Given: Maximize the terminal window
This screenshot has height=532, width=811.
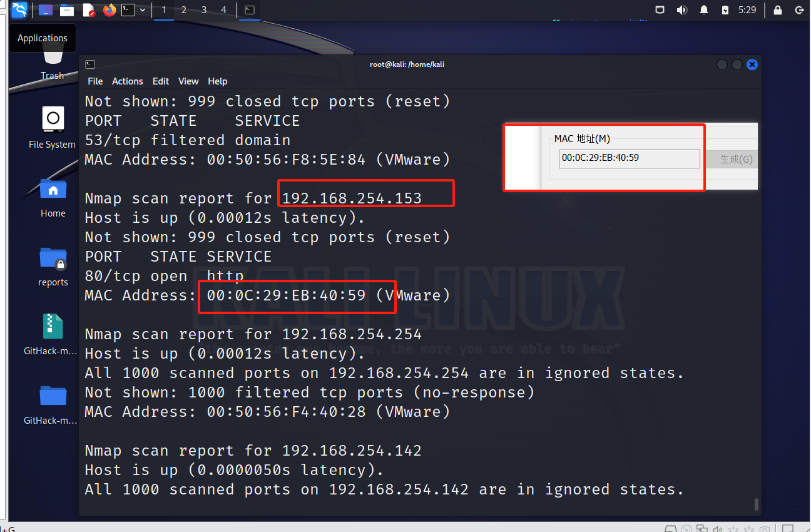Looking at the screenshot, I should pos(737,64).
